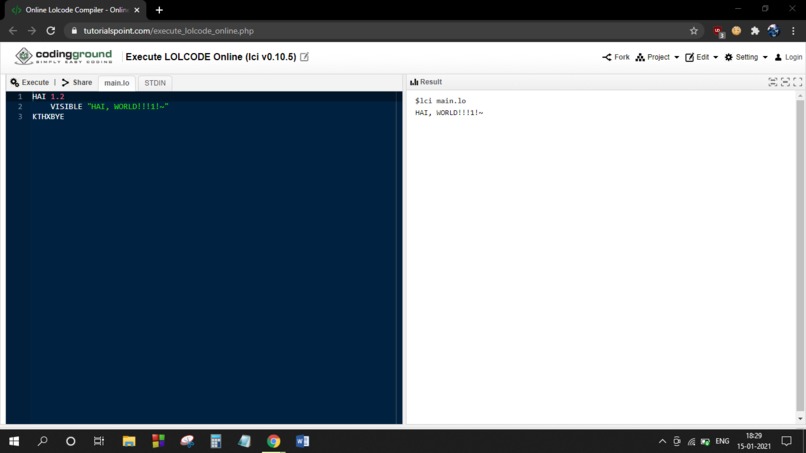Go back in browser history
This screenshot has height=453, width=806.
click(13, 31)
